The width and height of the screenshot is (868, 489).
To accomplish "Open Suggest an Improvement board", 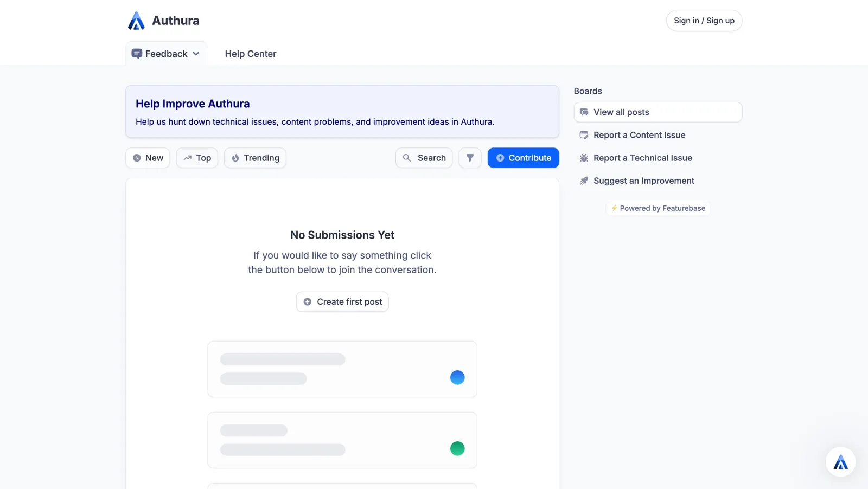I will click(658, 181).
